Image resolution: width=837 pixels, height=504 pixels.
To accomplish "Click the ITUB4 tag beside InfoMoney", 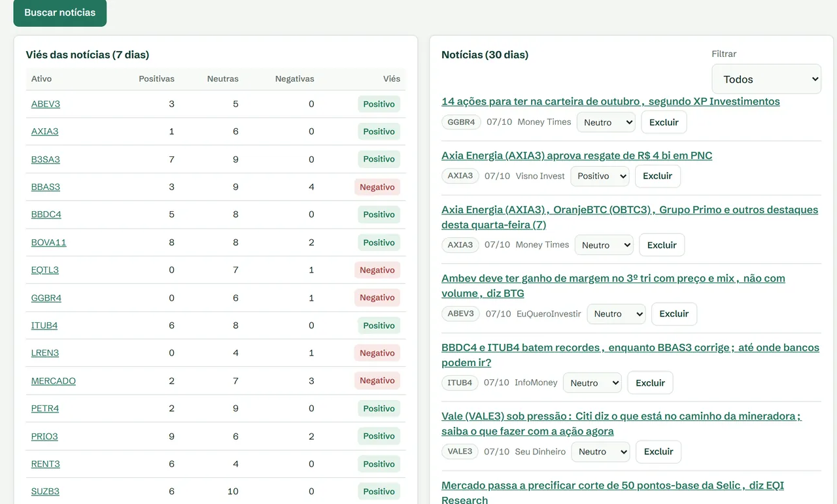I will pyautogui.click(x=460, y=383).
